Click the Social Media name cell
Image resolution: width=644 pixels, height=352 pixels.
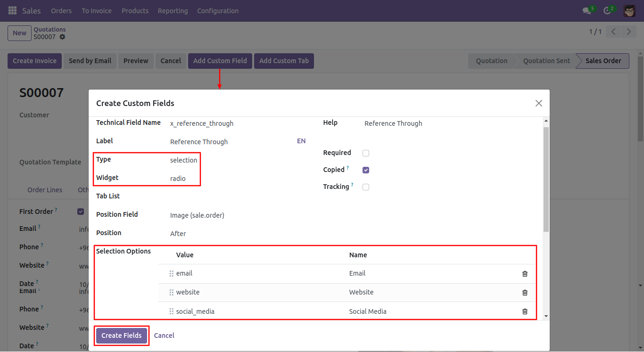[368, 311]
